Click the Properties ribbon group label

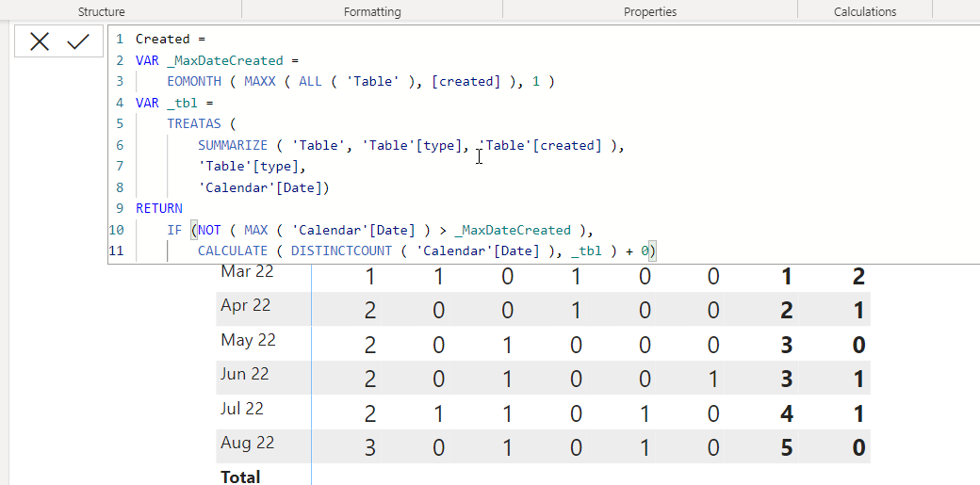[650, 12]
